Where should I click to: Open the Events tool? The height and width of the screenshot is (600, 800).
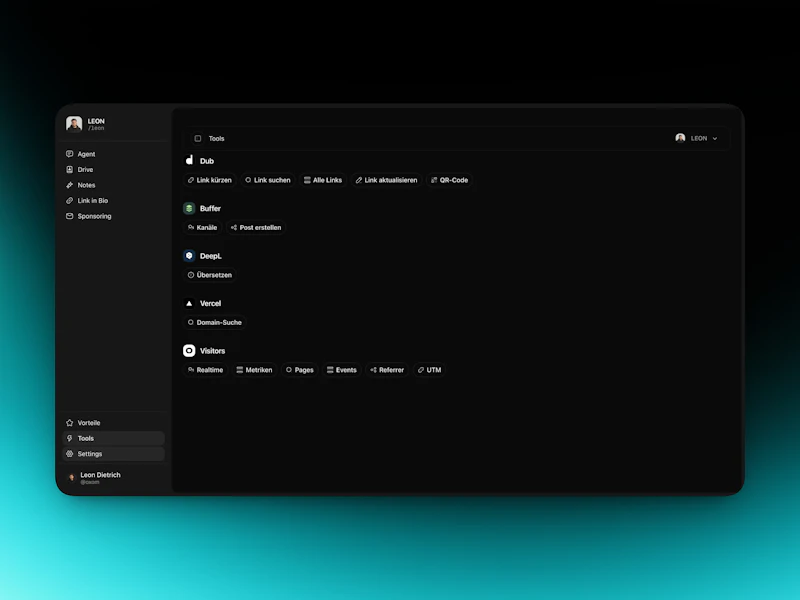coord(342,370)
